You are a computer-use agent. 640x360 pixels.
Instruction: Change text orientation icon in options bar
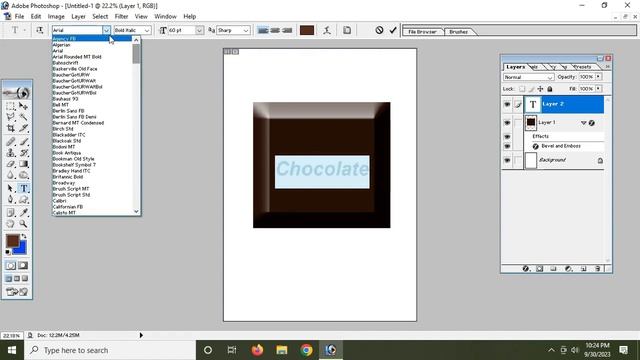click(x=40, y=30)
